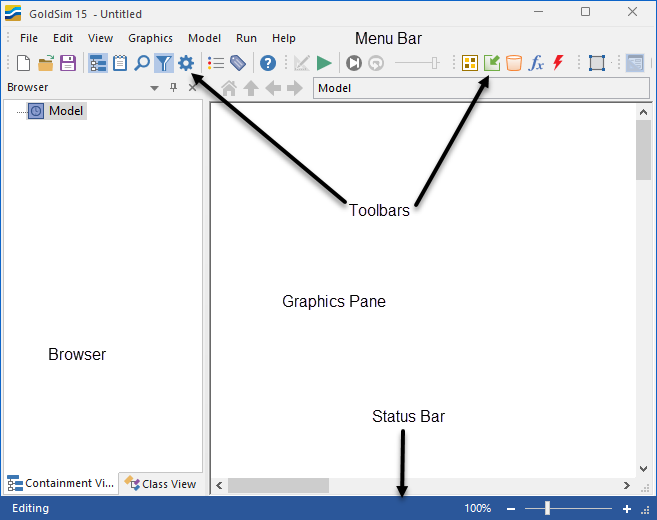The width and height of the screenshot is (657, 520).
Task: Click the blue Help question mark icon
Action: 268,63
